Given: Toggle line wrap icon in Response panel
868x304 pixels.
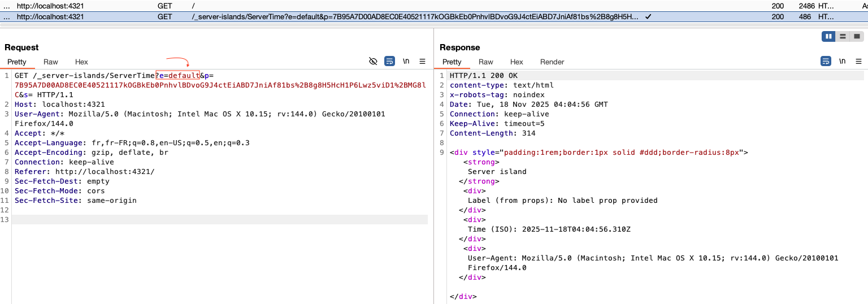Looking at the screenshot, I should [826, 61].
